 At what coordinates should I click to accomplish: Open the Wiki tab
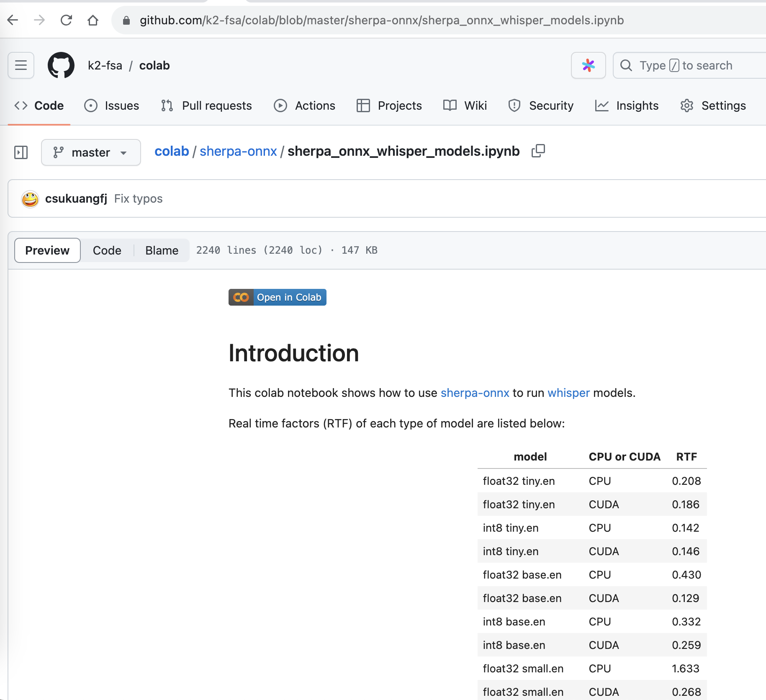(465, 106)
